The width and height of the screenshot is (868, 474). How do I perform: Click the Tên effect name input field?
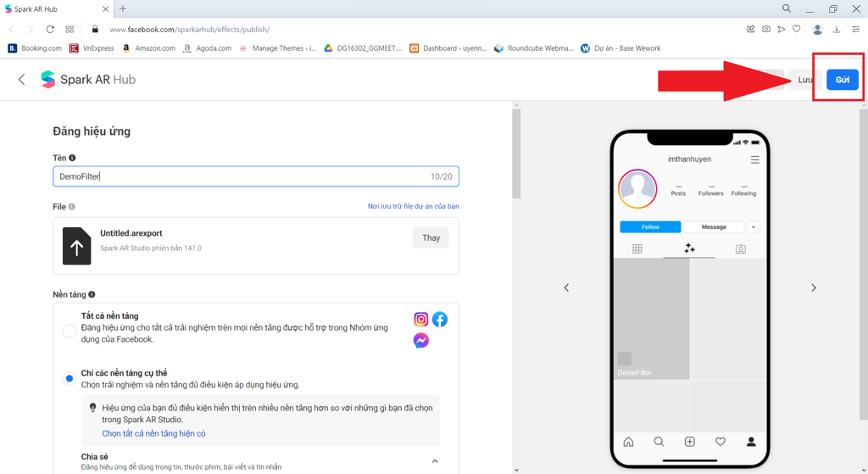click(256, 176)
